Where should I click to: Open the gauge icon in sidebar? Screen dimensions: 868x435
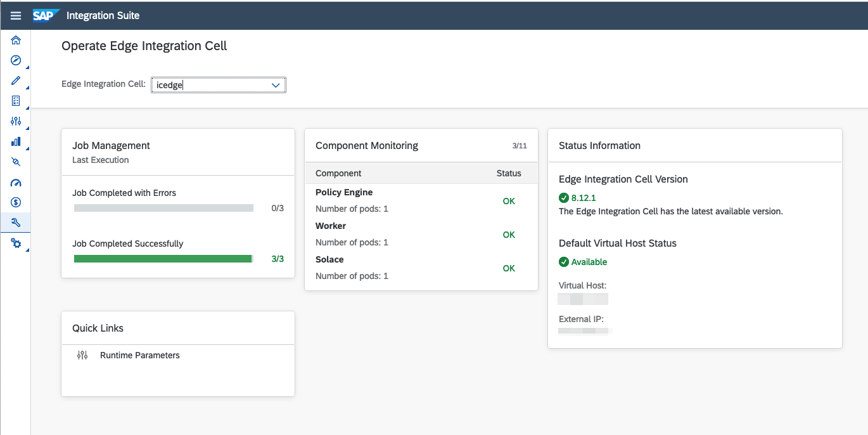pyautogui.click(x=16, y=182)
